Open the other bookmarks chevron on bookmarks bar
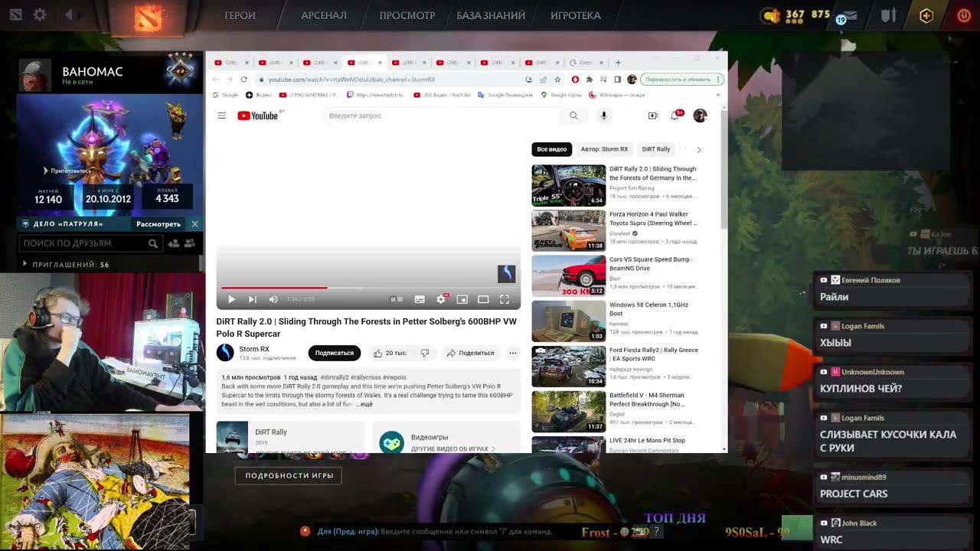Viewport: 980px width, 551px height. 718,95
